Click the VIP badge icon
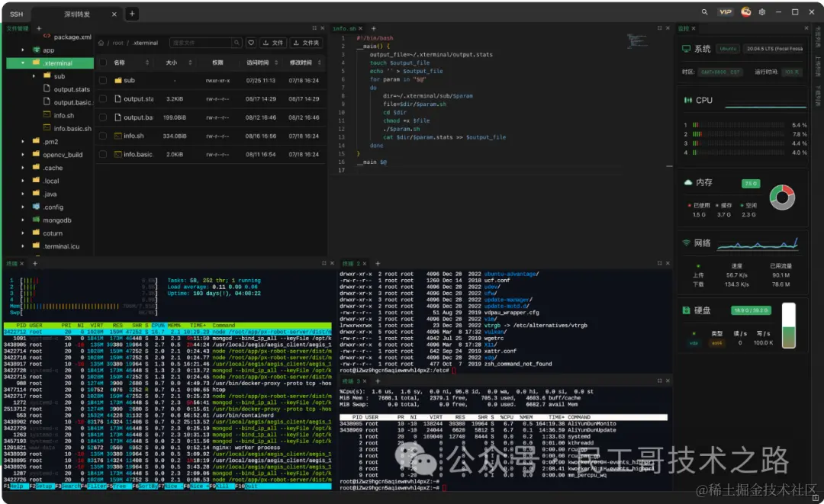Screen dimensions: 824x504 coord(726,12)
